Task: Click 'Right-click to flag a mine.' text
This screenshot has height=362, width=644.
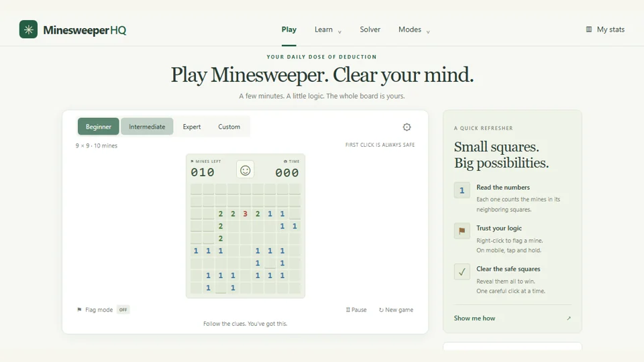Action: pyautogui.click(x=510, y=241)
